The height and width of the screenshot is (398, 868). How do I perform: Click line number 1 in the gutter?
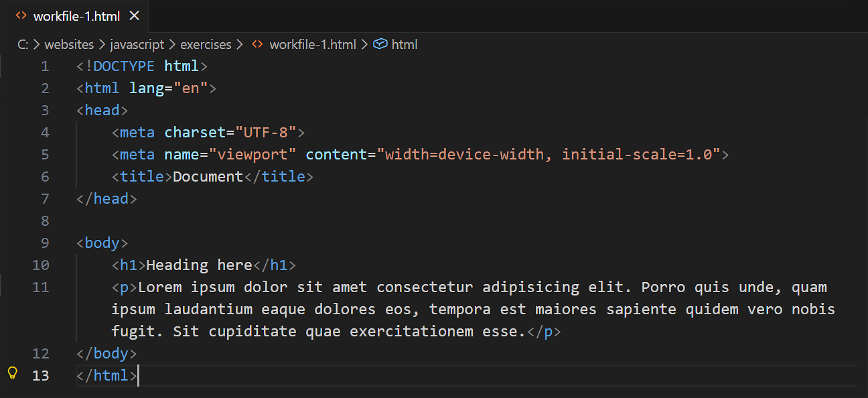point(45,66)
